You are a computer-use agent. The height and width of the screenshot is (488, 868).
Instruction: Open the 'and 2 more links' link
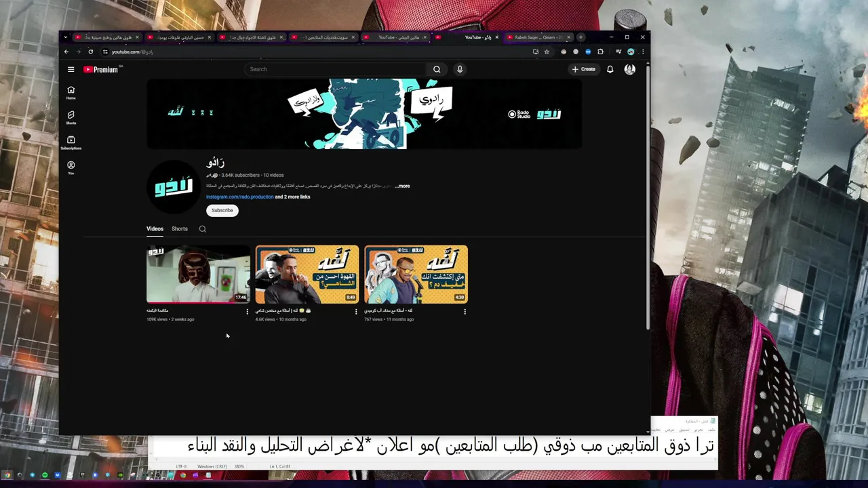[292, 197]
